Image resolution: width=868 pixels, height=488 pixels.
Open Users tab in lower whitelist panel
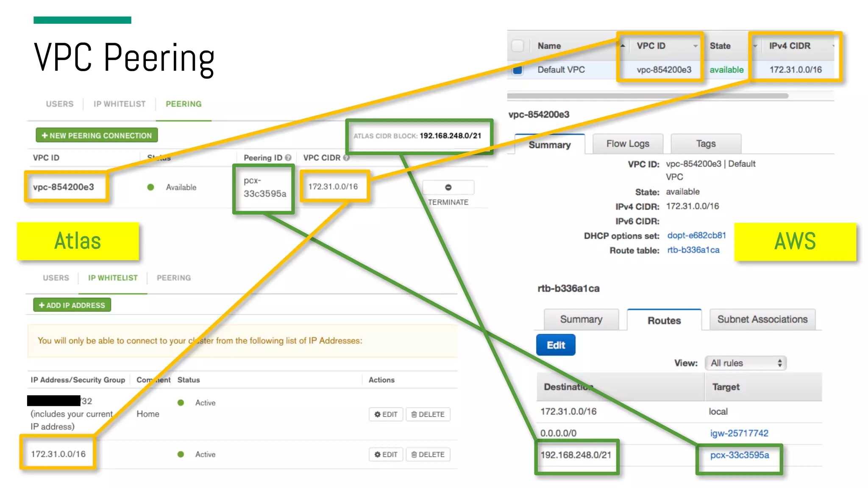click(56, 278)
